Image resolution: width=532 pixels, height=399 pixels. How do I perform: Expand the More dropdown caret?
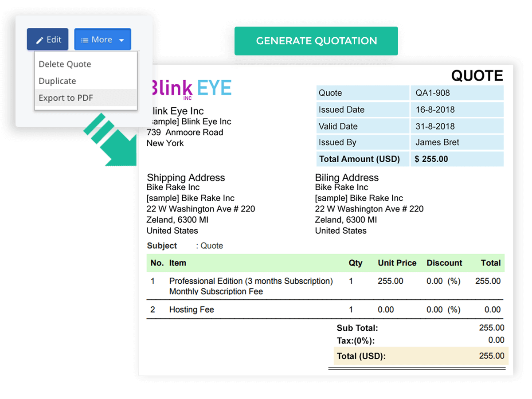(x=121, y=40)
